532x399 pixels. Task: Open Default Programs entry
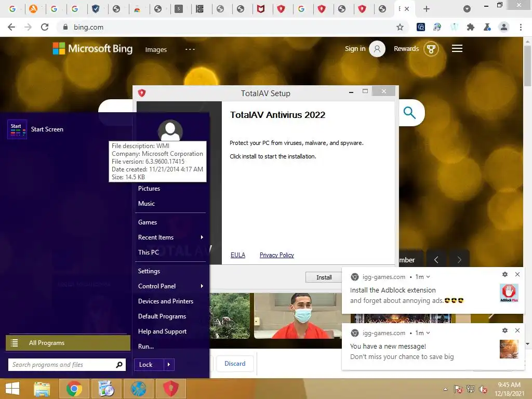click(162, 316)
